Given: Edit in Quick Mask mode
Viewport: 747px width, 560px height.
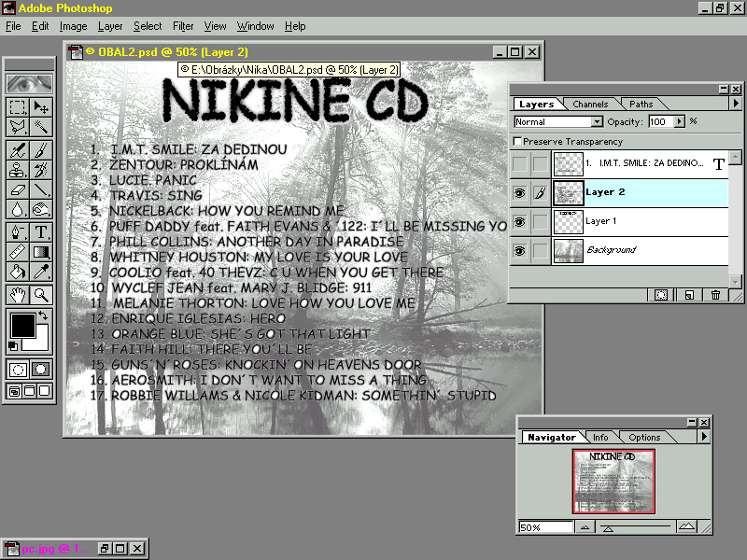Looking at the screenshot, I should [41, 370].
